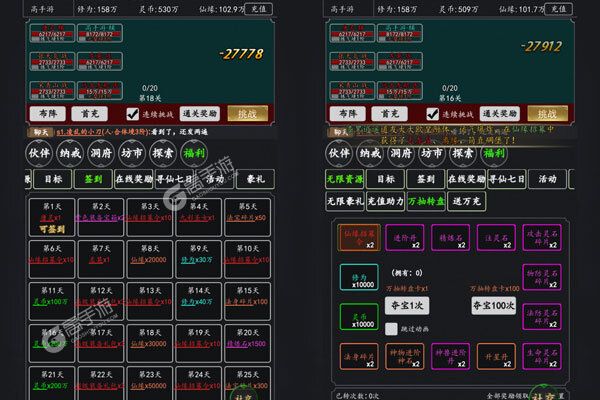Toggle 连续挑战 checkbox in left screen
Image resolution: width=600 pixels, height=400 pixels.
(x=132, y=114)
